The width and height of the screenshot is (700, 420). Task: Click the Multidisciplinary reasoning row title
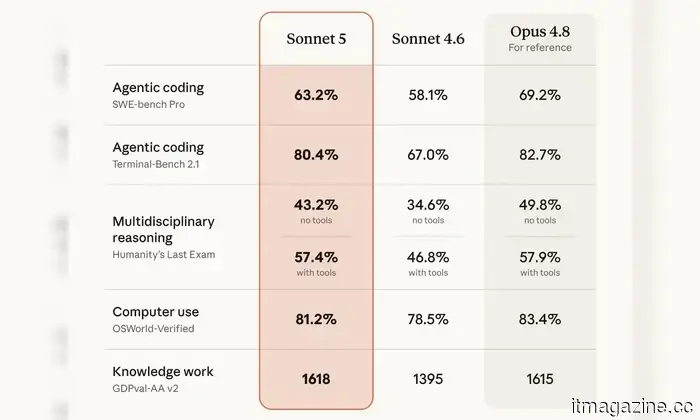point(163,229)
